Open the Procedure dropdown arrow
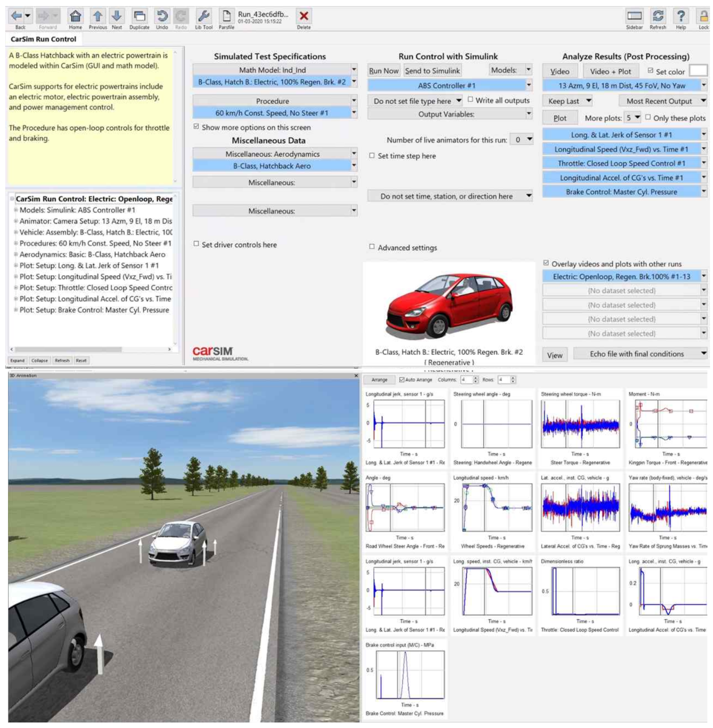713x728 pixels. tap(354, 101)
